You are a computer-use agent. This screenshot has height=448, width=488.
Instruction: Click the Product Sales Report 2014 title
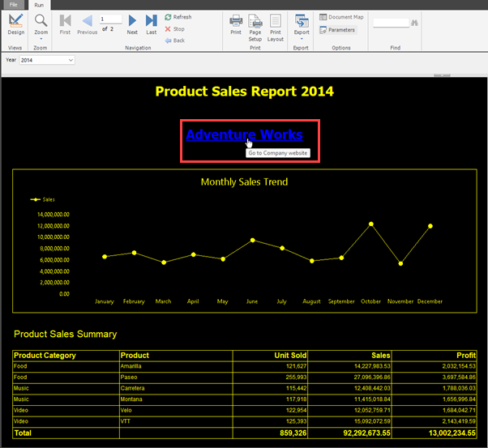244,92
